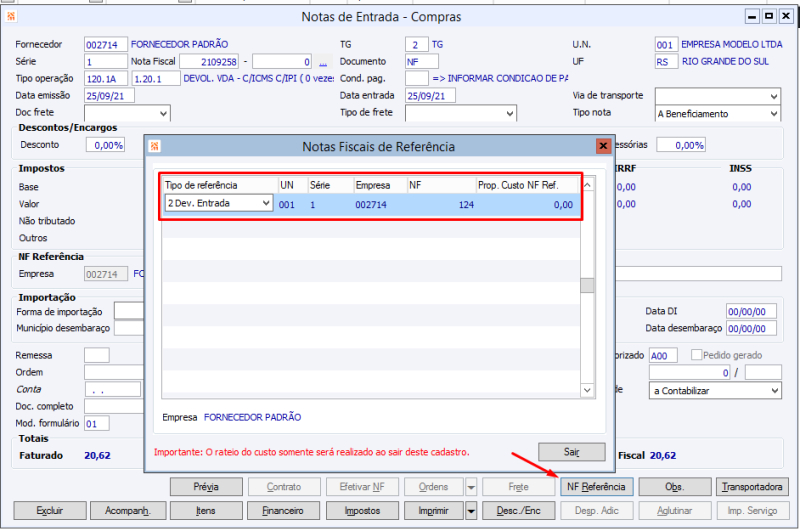The image size is (800, 531).
Task: Click the Frete button
Action: point(518,487)
